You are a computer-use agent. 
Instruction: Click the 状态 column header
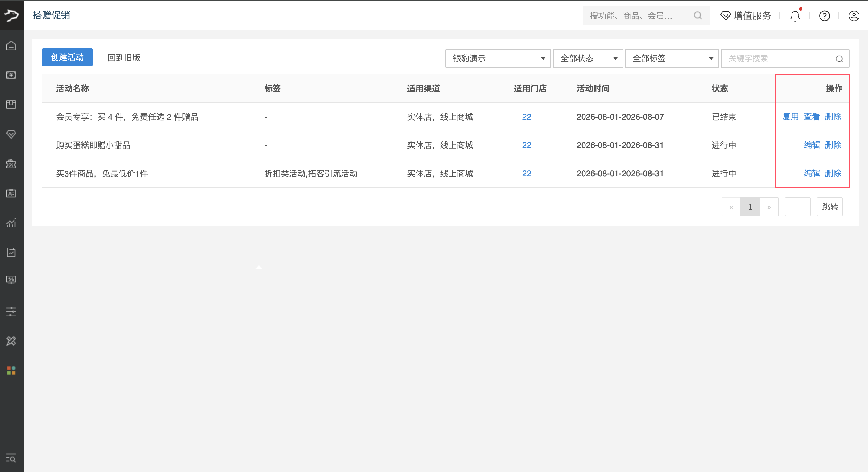point(720,88)
